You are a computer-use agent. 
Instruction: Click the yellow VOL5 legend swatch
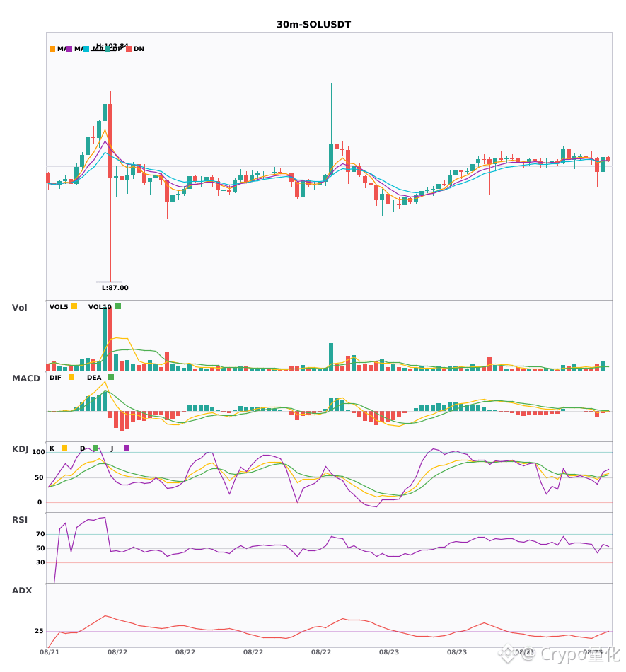[74, 306]
